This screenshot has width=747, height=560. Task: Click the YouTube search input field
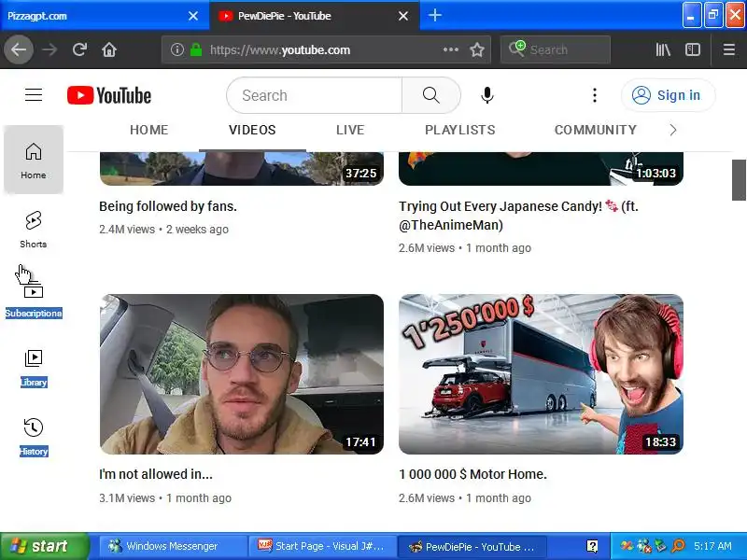315,95
